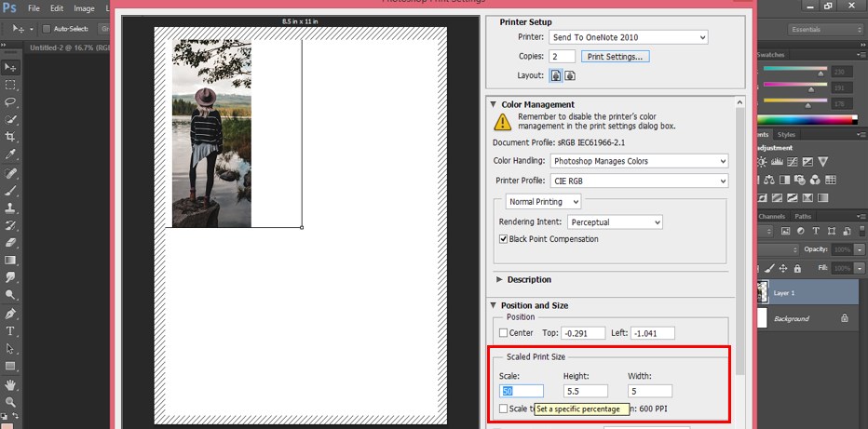Screen dimensions: 868x429
Task: Add a Channel Mixer adjustment
Action: click(814, 180)
